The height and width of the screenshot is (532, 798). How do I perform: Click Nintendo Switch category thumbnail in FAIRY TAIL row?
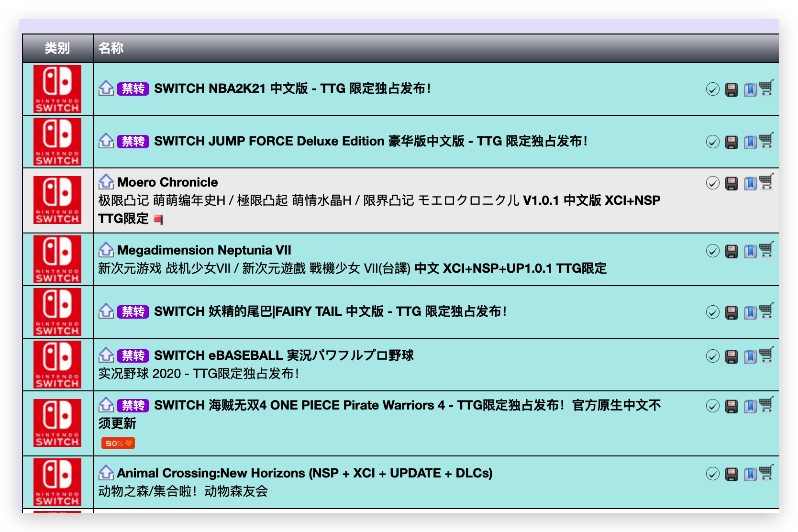pyautogui.click(x=57, y=312)
